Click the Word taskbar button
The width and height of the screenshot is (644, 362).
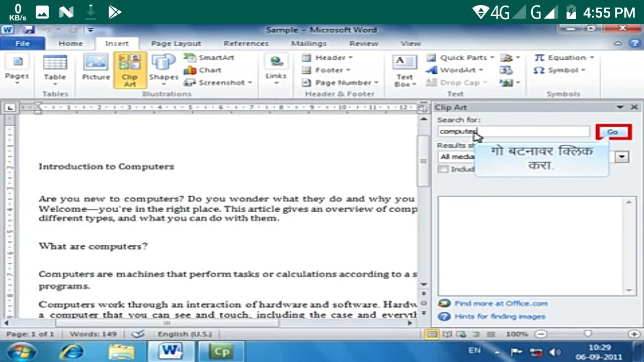171,351
